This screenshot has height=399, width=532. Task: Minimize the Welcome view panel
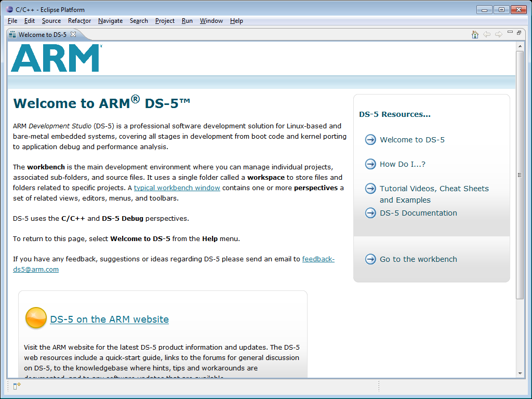point(510,33)
